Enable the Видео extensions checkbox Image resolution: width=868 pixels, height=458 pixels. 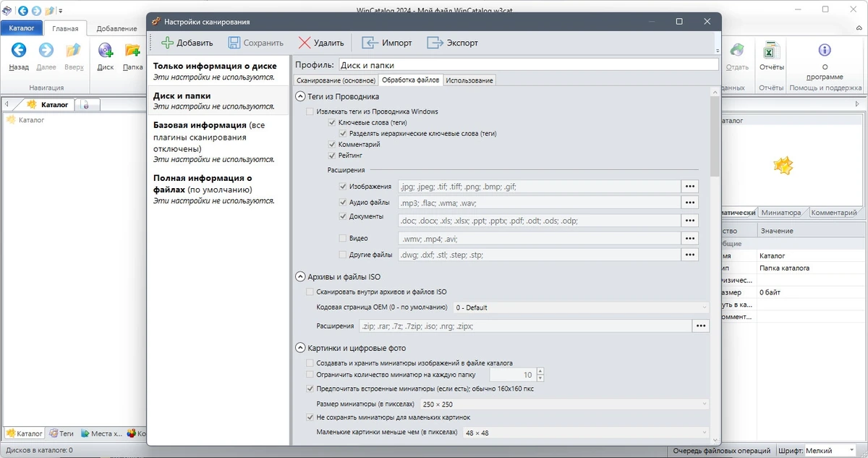point(343,238)
